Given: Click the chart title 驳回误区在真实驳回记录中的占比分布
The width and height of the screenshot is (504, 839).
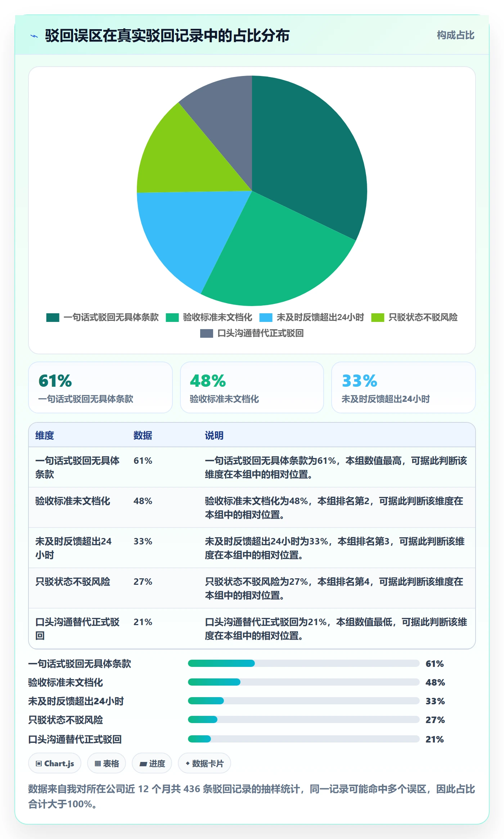Looking at the screenshot, I should [x=167, y=36].
